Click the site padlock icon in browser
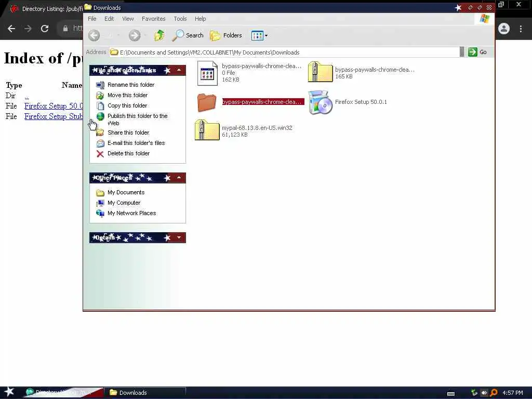 tap(65, 29)
